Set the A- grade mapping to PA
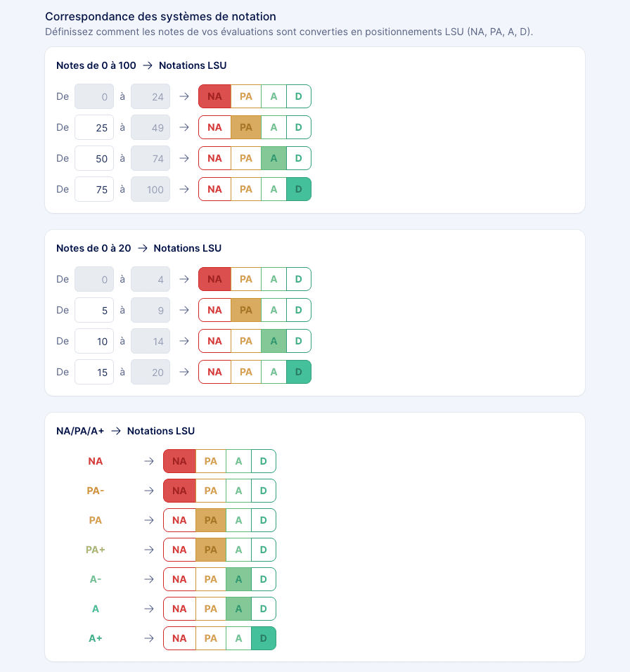The height and width of the screenshot is (672, 630). 211,579
